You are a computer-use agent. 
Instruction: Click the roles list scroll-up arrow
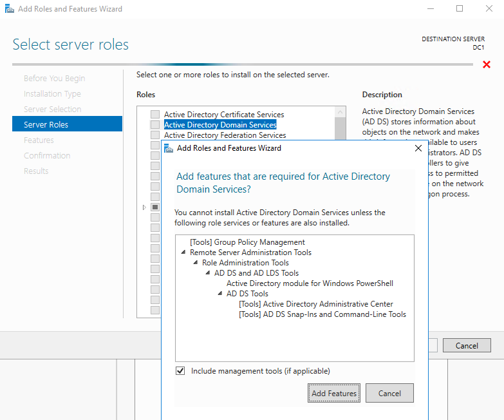341,112
